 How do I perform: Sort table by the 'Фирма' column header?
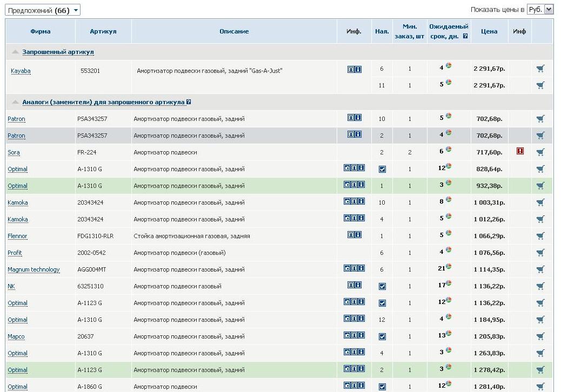tap(41, 31)
